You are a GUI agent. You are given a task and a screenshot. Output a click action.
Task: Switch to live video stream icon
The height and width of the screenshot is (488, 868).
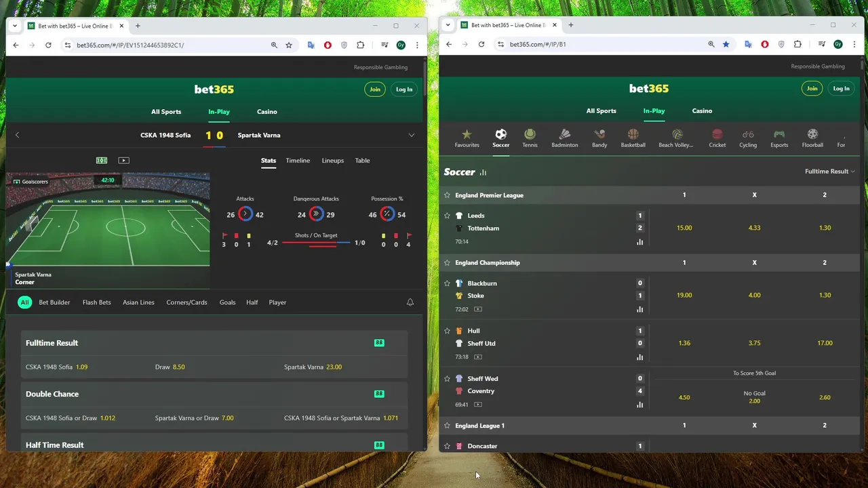(x=123, y=161)
